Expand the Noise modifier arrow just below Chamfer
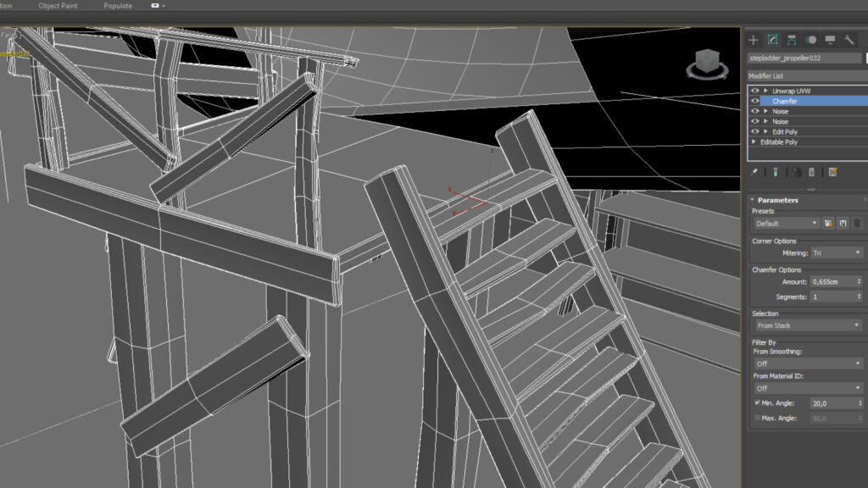This screenshot has height=488, width=868. tap(766, 111)
